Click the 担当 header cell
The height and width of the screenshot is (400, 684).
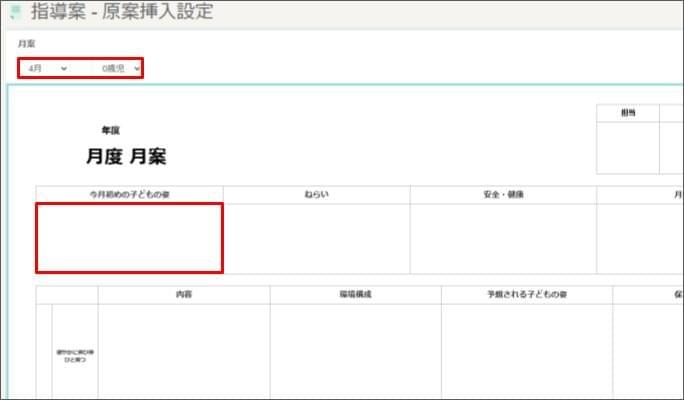[x=628, y=113]
